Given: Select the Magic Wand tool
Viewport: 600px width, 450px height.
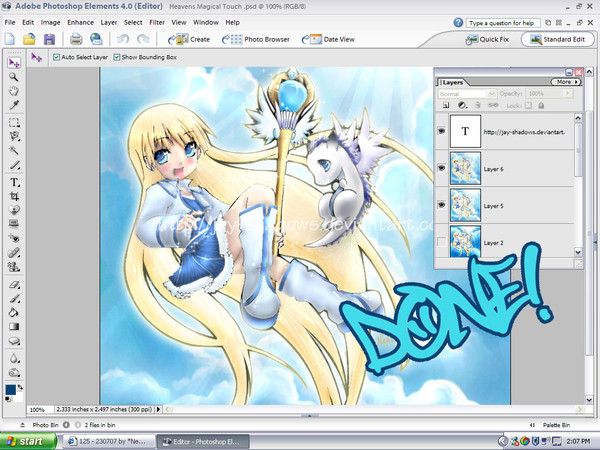Looking at the screenshot, I should point(14,150).
